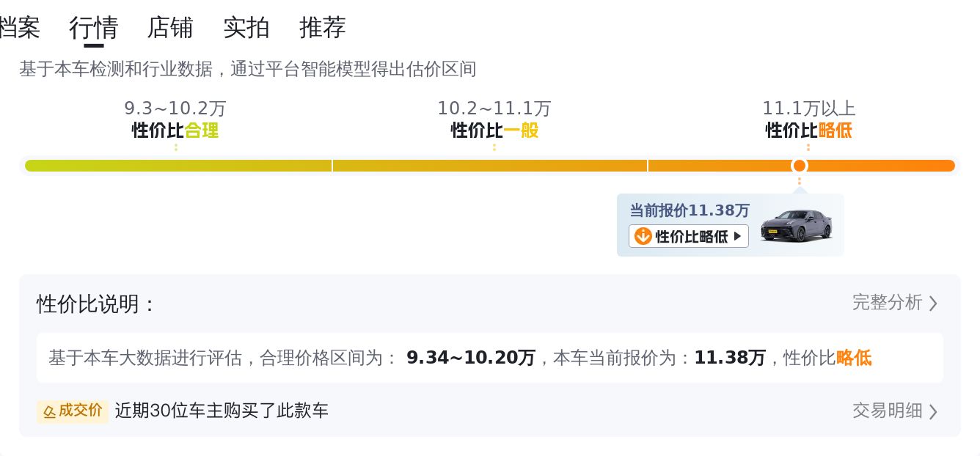Click the small triangle arrow in 性价比略低 button
The image size is (980, 456).
737,236
